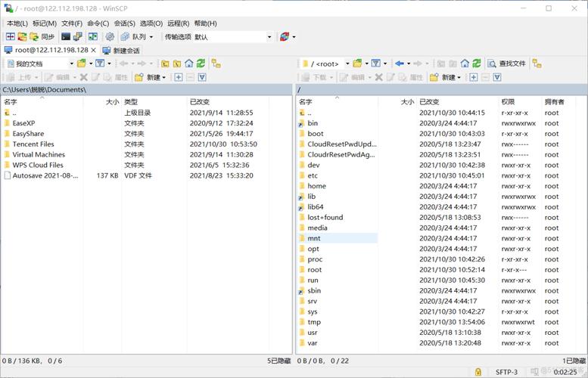Viewport: 588px width, 378px height.
Task: Go to local root directory icon
Action: 177,64
